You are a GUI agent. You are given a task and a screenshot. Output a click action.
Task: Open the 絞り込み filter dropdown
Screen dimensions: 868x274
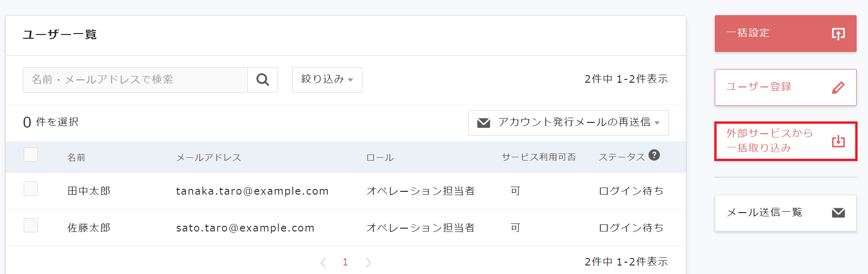(327, 79)
